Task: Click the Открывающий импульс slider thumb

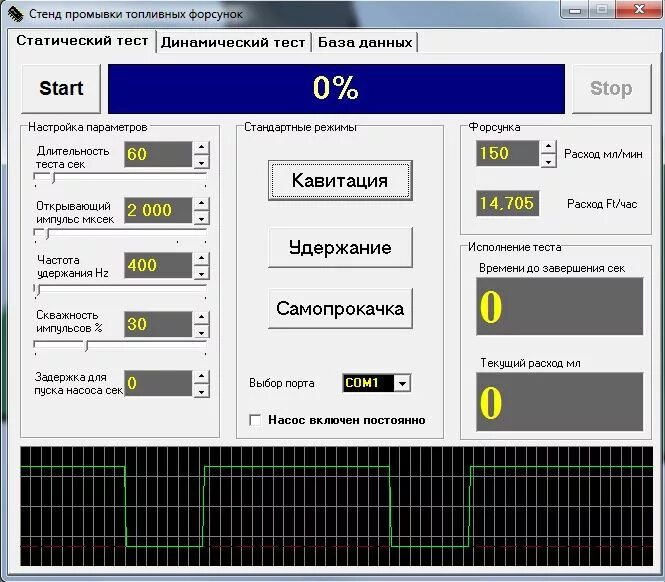Action: click(48, 234)
